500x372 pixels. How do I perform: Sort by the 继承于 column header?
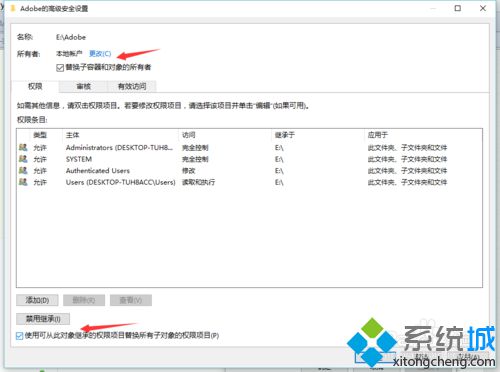point(285,135)
